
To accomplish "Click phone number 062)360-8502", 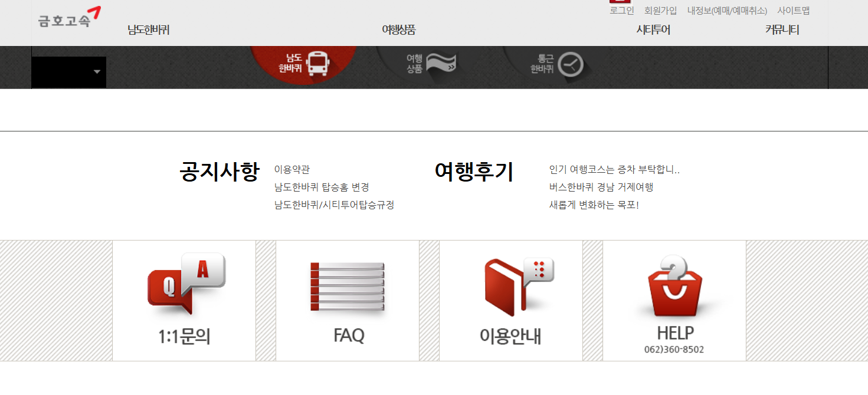I will (674, 350).
